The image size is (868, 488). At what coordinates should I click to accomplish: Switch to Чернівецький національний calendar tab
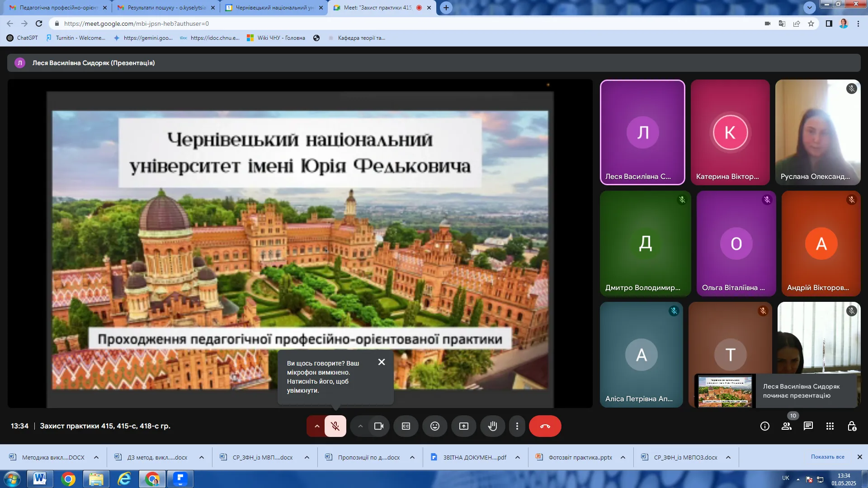pos(274,8)
